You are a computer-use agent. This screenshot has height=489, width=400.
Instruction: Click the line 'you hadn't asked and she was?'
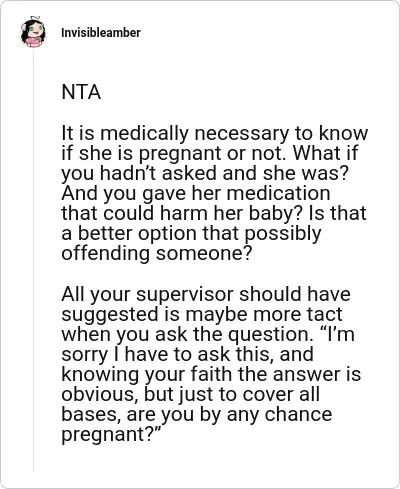(205, 173)
